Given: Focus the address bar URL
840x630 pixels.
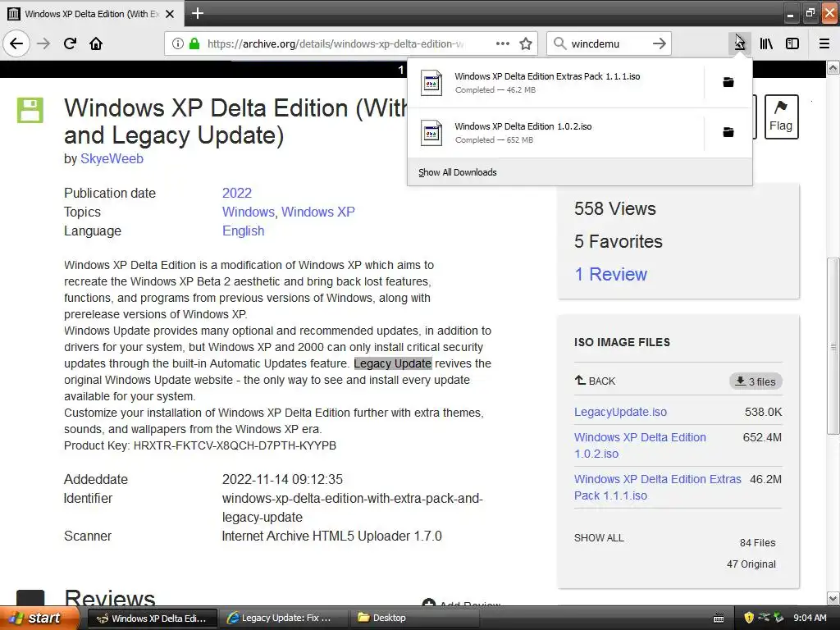Looking at the screenshot, I should [336, 43].
